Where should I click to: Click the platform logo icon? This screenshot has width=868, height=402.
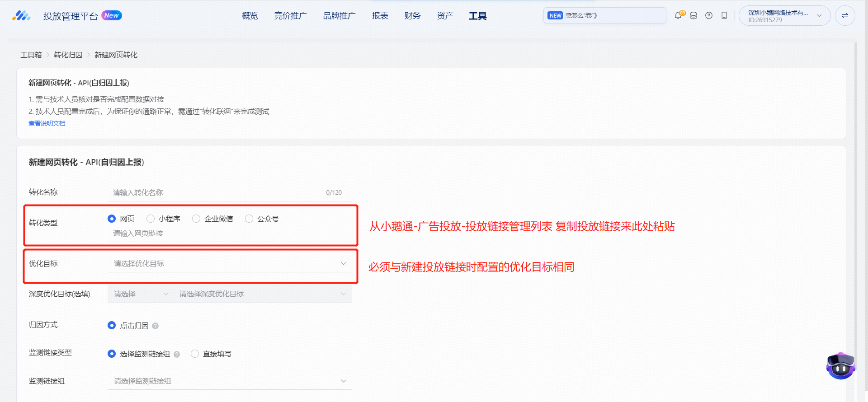point(21,16)
